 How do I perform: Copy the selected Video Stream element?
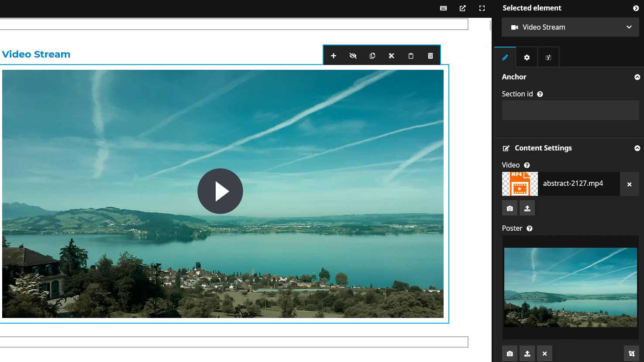372,56
